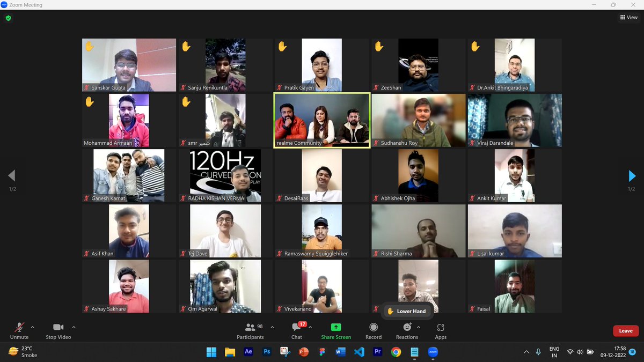Click raised hand icon on Mohammad Armaan's tile
This screenshot has width=644, height=362.
click(89, 102)
